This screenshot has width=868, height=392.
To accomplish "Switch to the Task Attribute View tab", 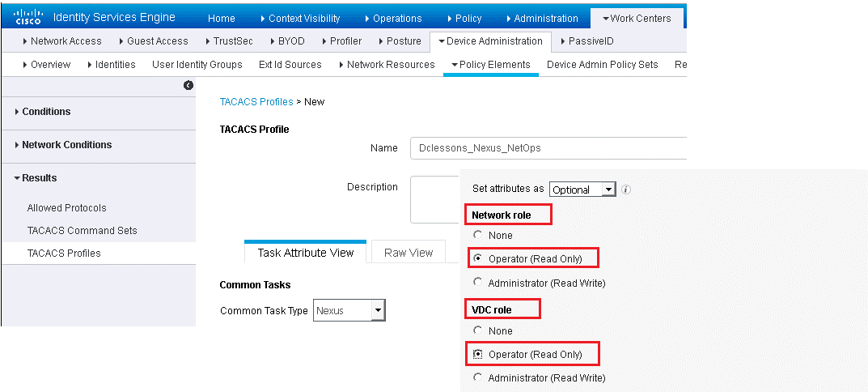I will click(306, 252).
